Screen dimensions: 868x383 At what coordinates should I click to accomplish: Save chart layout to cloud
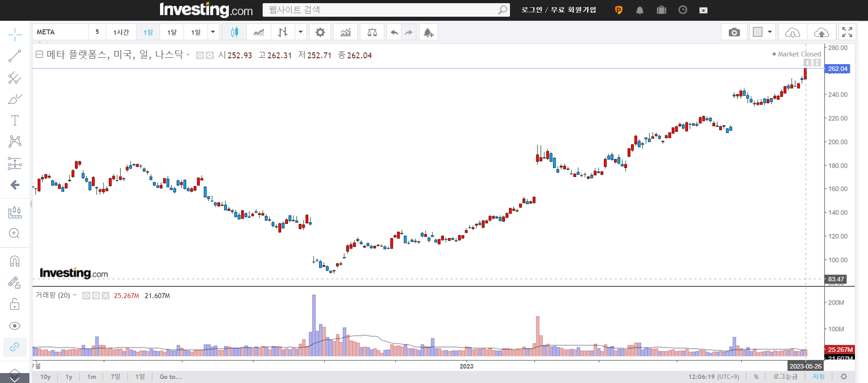821,32
